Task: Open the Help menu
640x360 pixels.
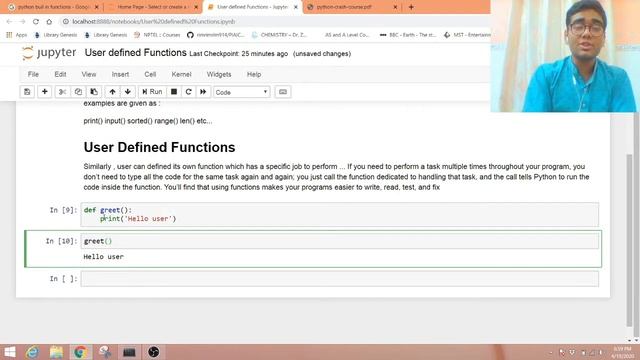Action: coord(253,74)
